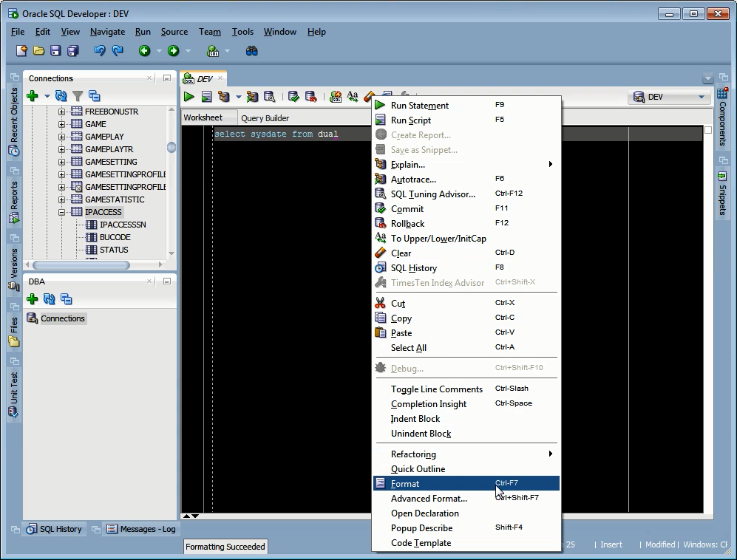The width and height of the screenshot is (737, 560).
Task: Select the BUCODE column in tree
Action: pos(115,237)
